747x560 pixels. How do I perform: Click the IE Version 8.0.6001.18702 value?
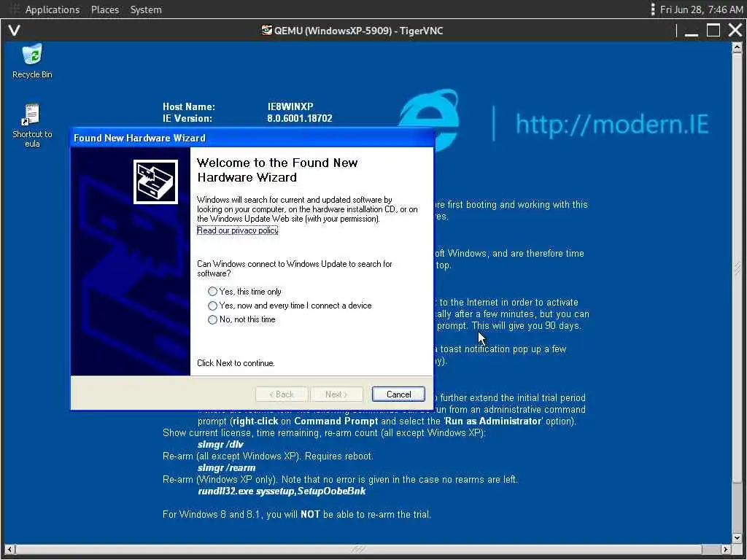(300, 119)
